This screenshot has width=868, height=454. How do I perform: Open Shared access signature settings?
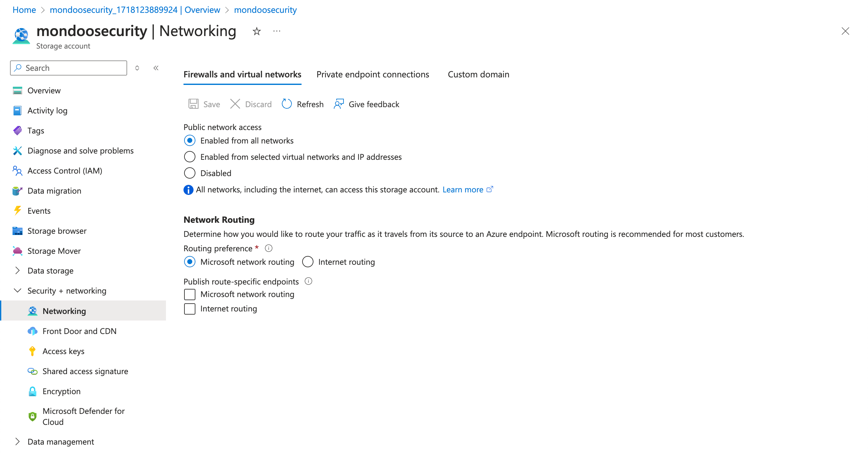pos(85,371)
